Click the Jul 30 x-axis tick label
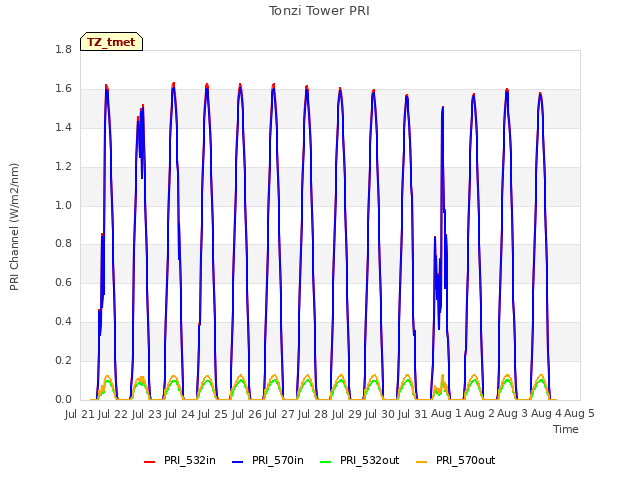The width and height of the screenshot is (640, 480). point(380,414)
